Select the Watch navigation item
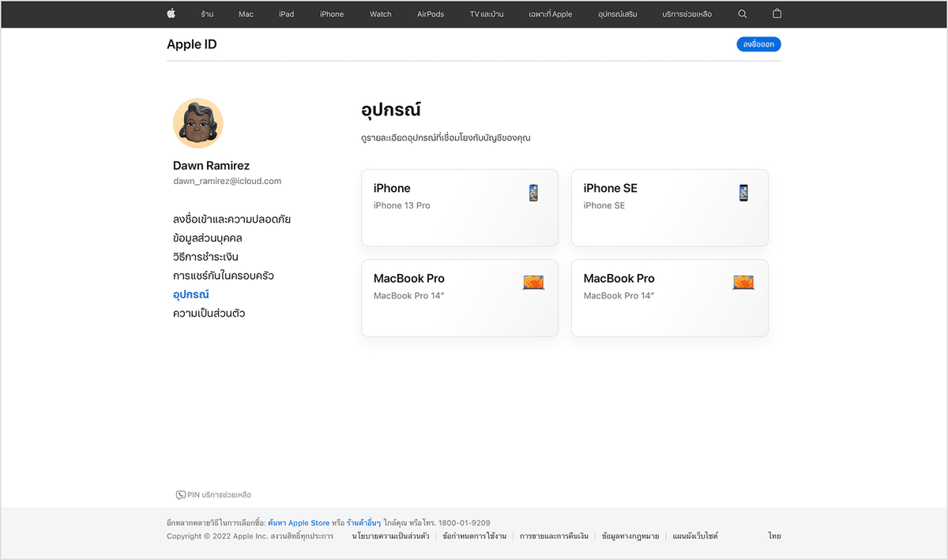The image size is (948, 560). [x=380, y=14]
